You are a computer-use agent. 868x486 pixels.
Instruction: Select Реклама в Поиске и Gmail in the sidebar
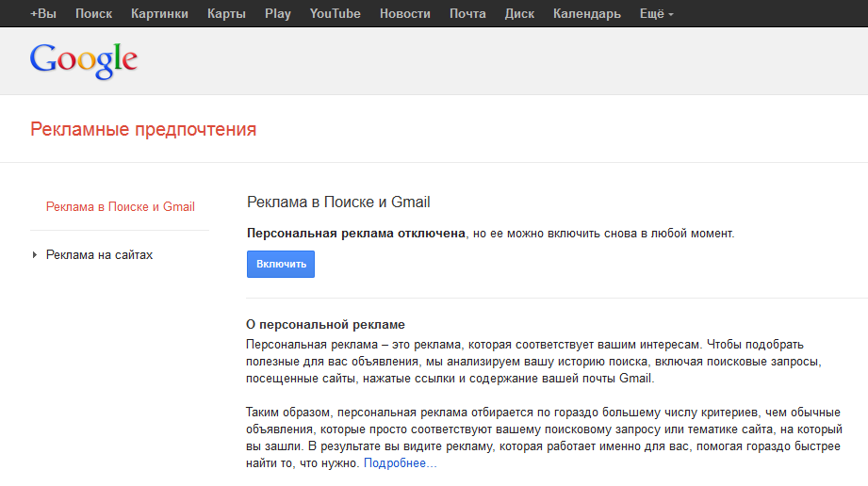tap(120, 207)
